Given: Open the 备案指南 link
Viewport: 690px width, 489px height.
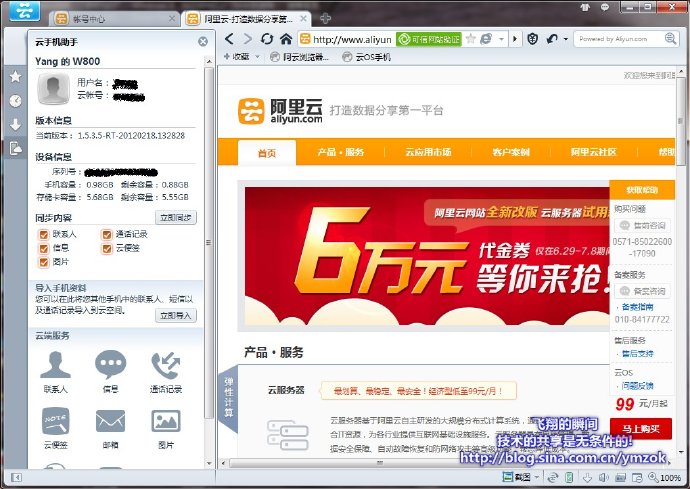Looking at the screenshot, I should click(637, 307).
